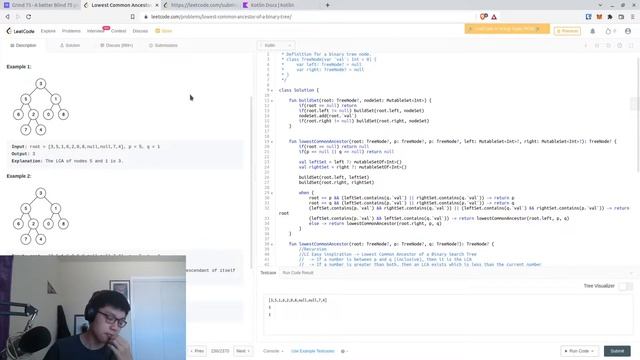
Task: Open the testcase help dropdown icon
Action: [344, 351]
